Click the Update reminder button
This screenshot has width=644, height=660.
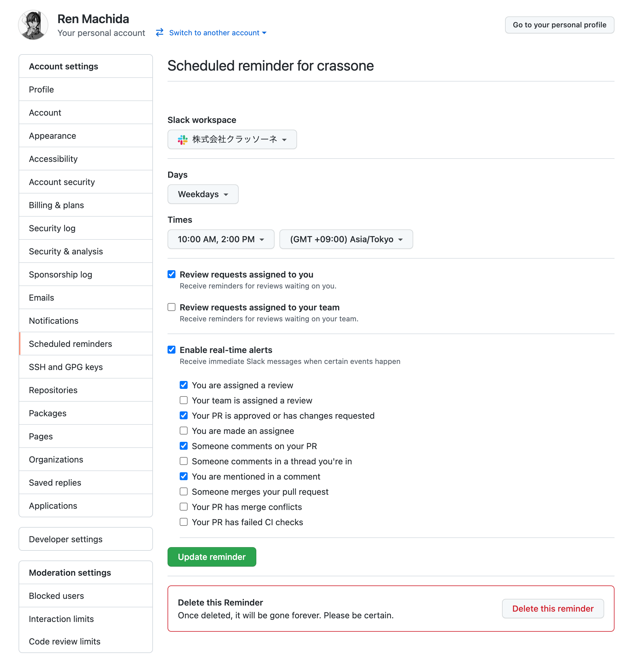[x=212, y=557]
